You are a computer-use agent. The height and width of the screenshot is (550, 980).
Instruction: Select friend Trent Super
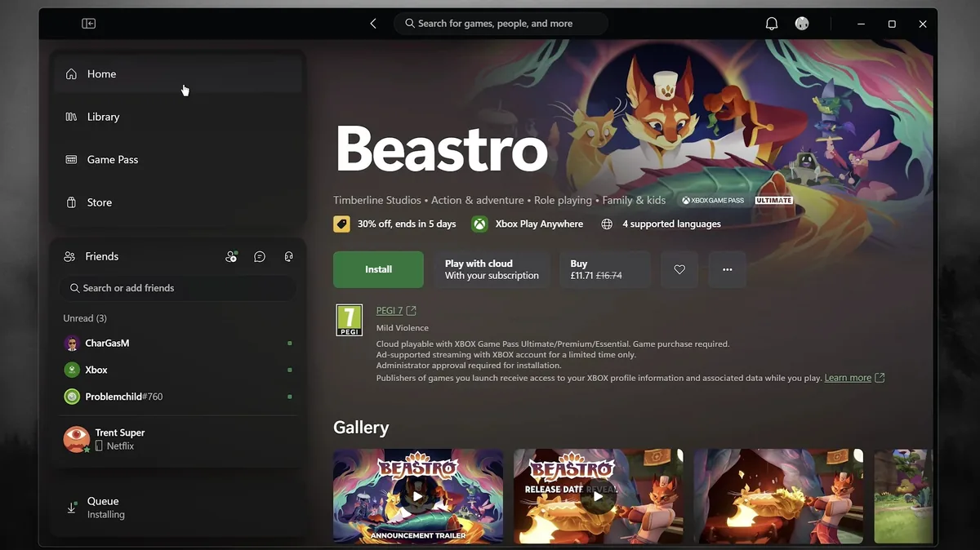[178, 439]
